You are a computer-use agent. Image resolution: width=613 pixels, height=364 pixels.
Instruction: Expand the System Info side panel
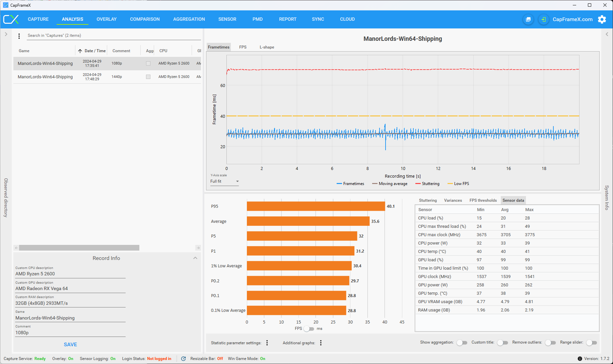[x=607, y=34]
